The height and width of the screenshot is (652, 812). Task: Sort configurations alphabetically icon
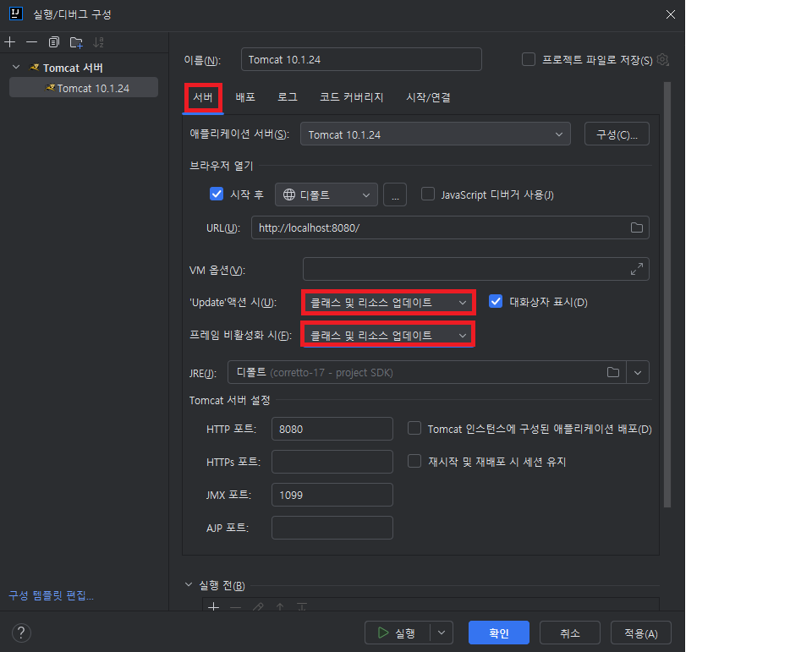(98, 42)
